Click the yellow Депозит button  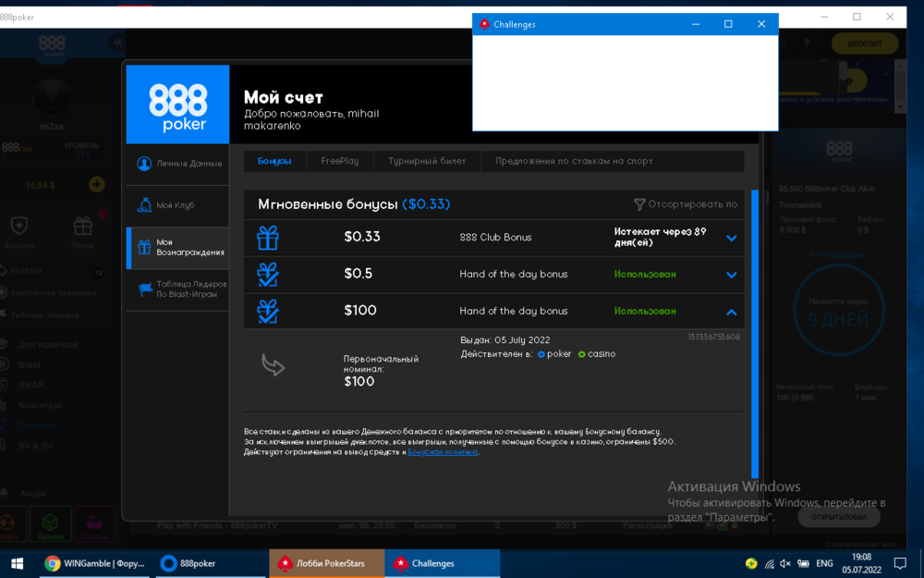click(x=864, y=43)
